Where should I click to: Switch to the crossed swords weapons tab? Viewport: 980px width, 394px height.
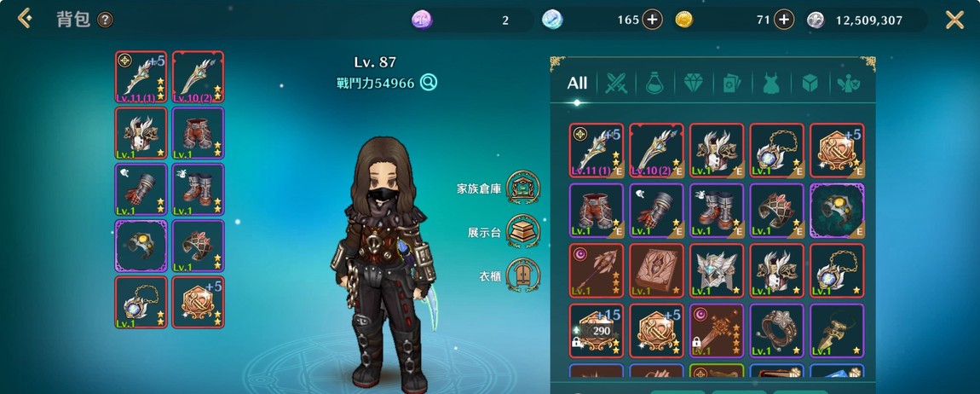[616, 83]
